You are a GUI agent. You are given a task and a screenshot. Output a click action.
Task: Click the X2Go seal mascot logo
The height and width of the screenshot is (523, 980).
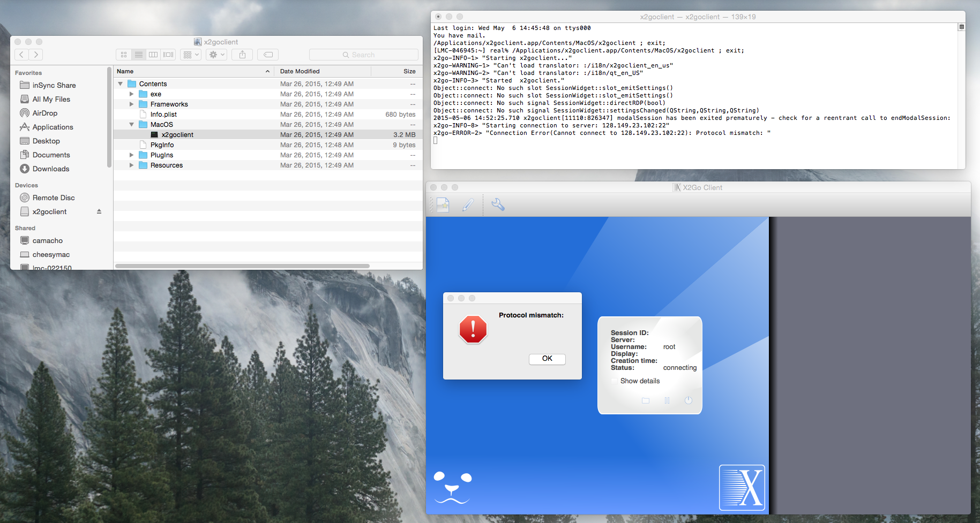[x=452, y=487]
